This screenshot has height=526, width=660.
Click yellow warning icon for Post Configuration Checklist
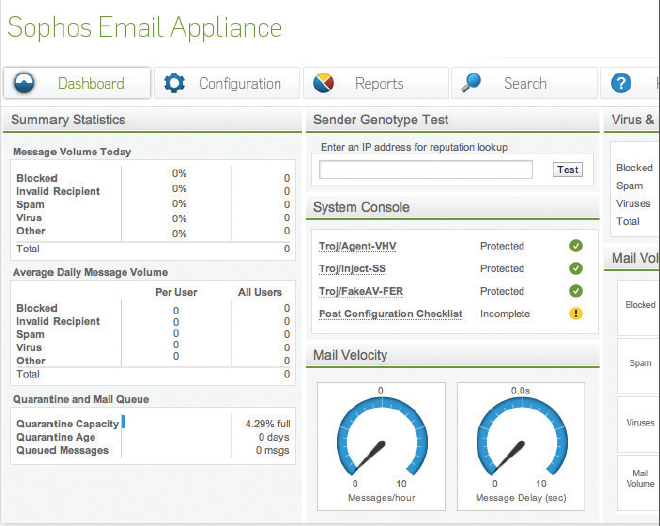coord(576,313)
